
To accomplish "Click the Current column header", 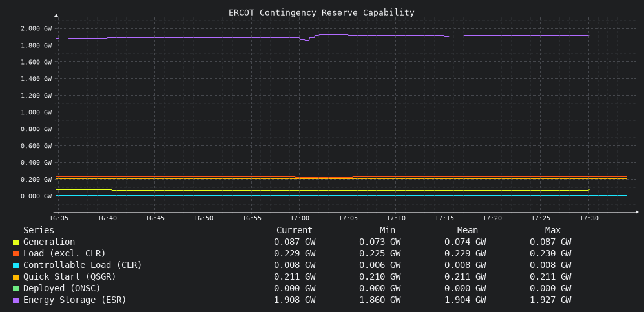I will 295,230.
